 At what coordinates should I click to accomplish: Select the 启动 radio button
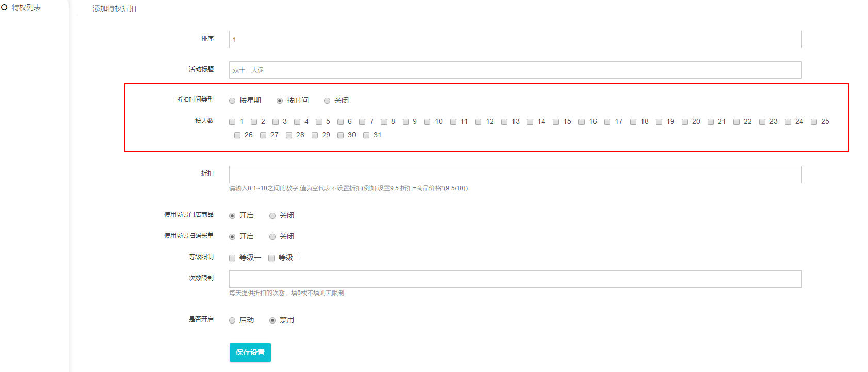coord(232,320)
